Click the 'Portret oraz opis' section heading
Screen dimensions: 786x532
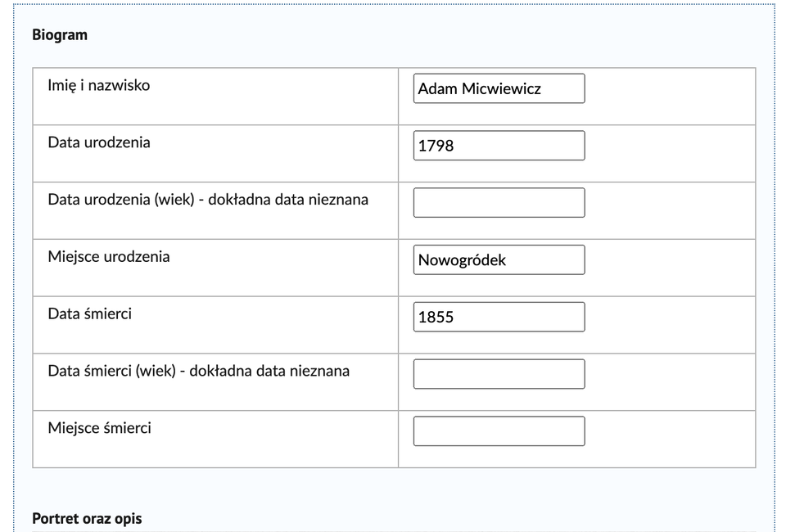[x=87, y=519]
